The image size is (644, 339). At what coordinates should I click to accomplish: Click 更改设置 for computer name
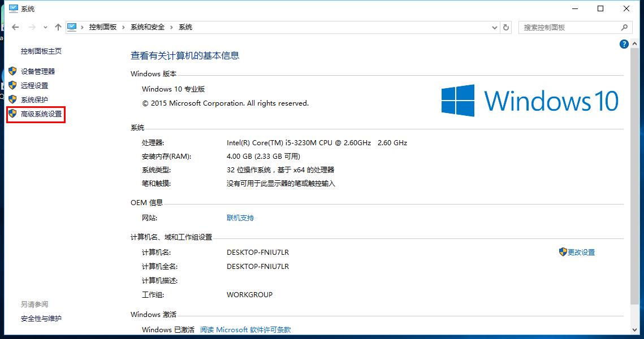tap(581, 253)
